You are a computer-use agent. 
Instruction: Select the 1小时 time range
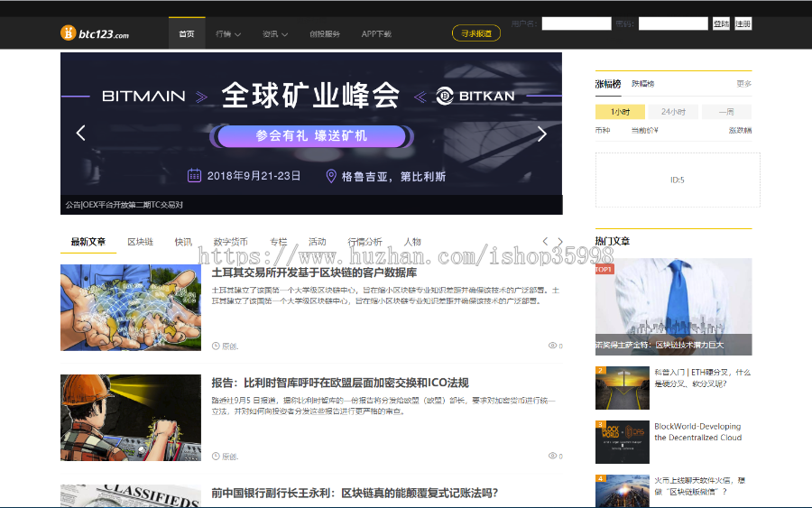(x=620, y=112)
